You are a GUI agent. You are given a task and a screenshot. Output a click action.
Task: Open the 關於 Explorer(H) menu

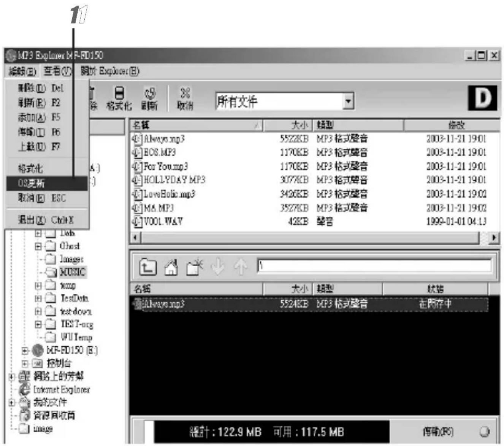110,71
